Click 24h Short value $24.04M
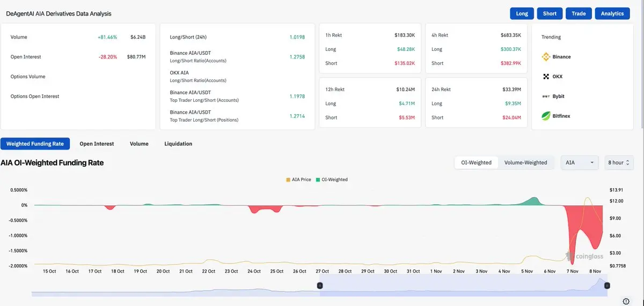The height and width of the screenshot is (306, 644). pyautogui.click(x=512, y=117)
